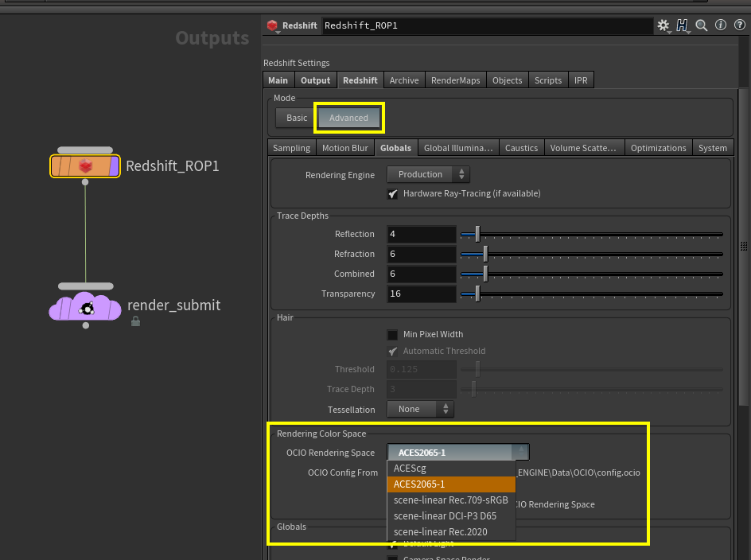Open the Optimizations sub-tab
The height and width of the screenshot is (560, 751).
click(x=659, y=148)
